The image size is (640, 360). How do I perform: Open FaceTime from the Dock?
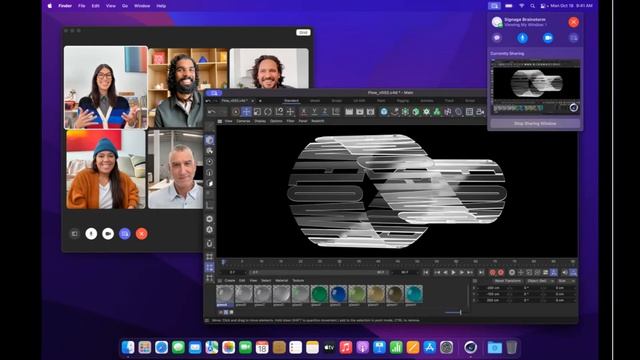pyautogui.click(x=245, y=347)
